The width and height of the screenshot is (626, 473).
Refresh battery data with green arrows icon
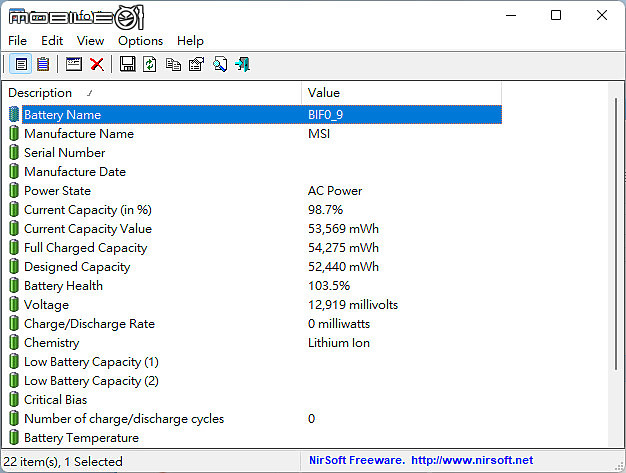coord(150,64)
